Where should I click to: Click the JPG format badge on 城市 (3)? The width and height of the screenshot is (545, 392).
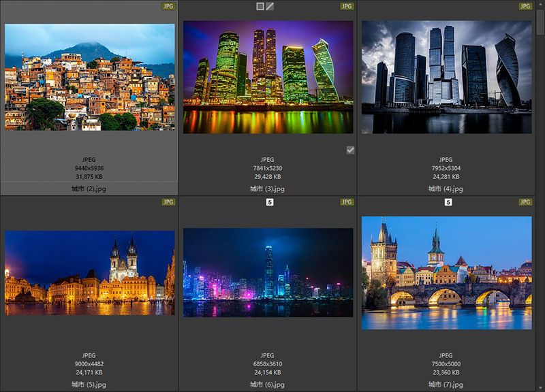pyautogui.click(x=347, y=6)
